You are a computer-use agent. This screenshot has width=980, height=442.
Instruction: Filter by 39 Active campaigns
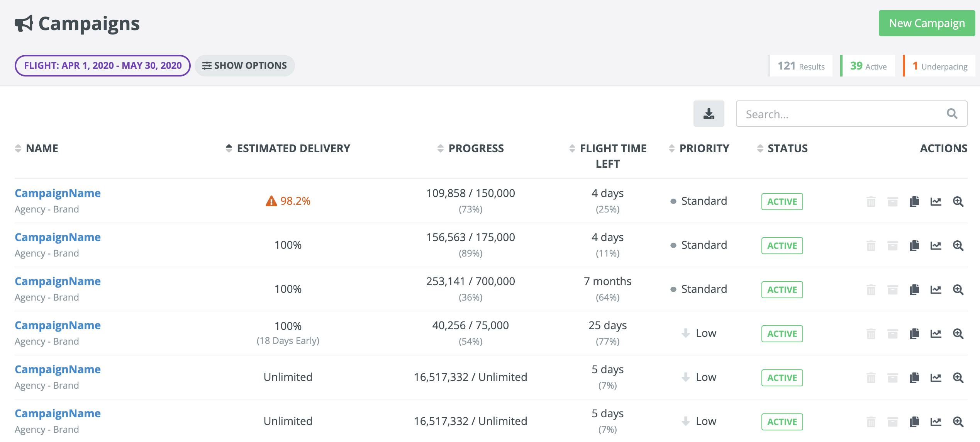868,66
